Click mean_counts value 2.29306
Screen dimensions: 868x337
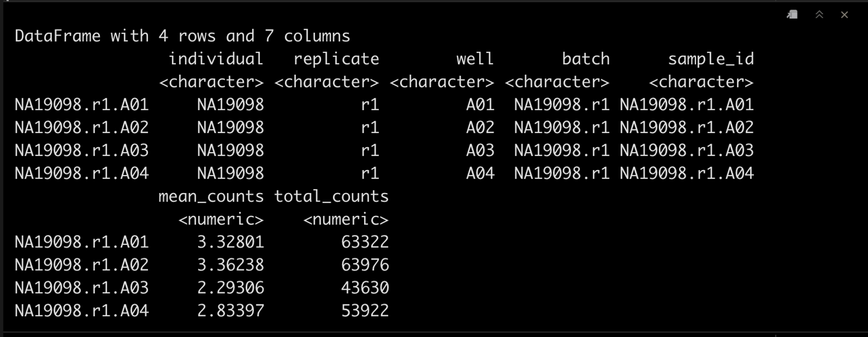tap(230, 288)
